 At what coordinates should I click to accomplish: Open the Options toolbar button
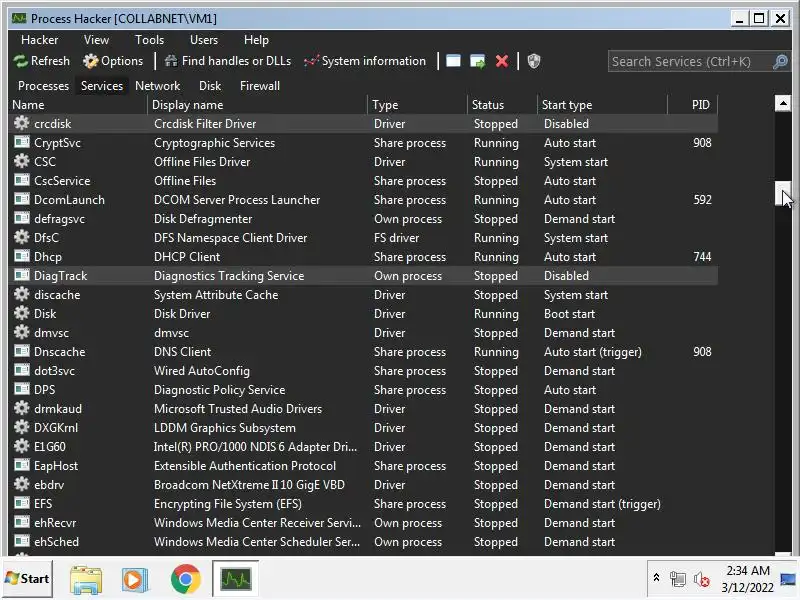[x=113, y=61]
